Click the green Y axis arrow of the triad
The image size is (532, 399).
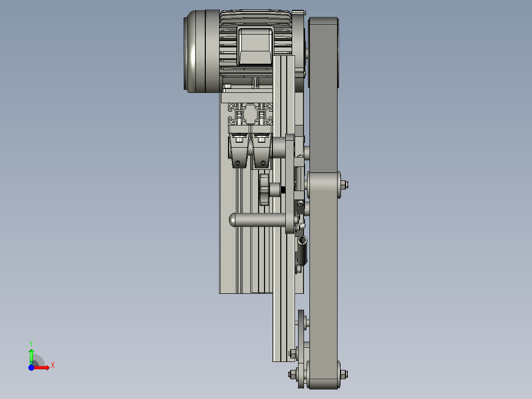pyautogui.click(x=31, y=357)
